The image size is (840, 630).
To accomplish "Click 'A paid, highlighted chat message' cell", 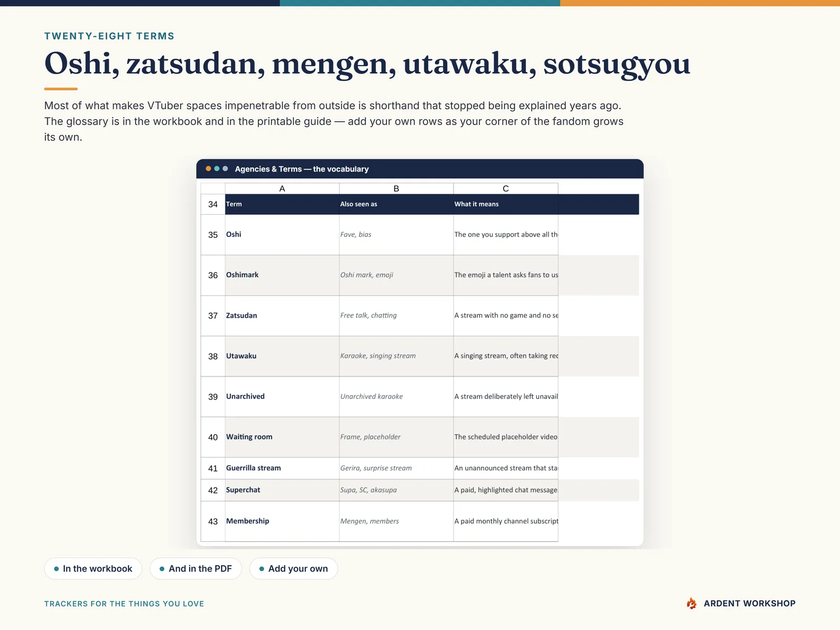I will [506, 490].
